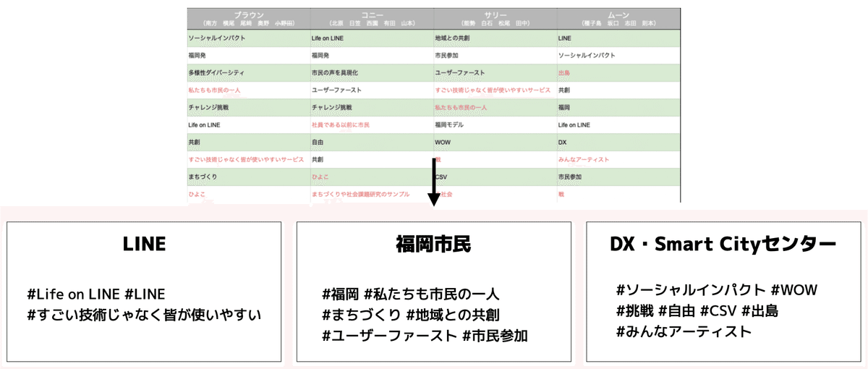Click the #福岡 hashtag
The image size is (868, 369).
341,294
